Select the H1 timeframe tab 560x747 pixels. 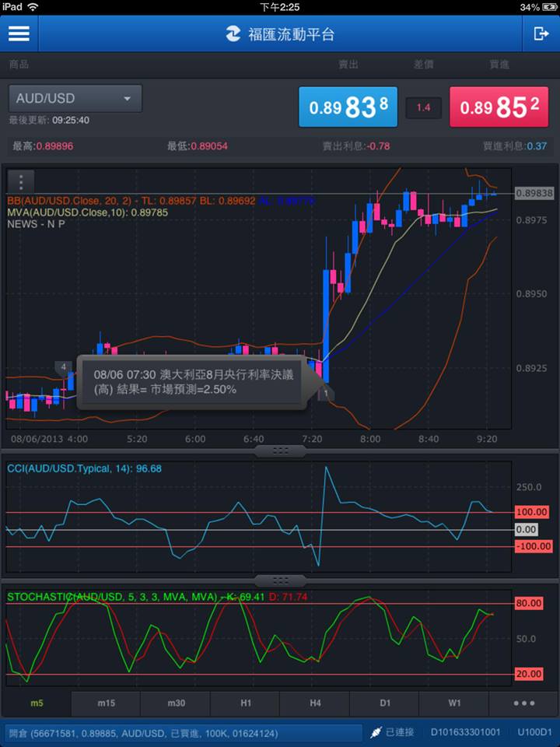click(x=245, y=703)
